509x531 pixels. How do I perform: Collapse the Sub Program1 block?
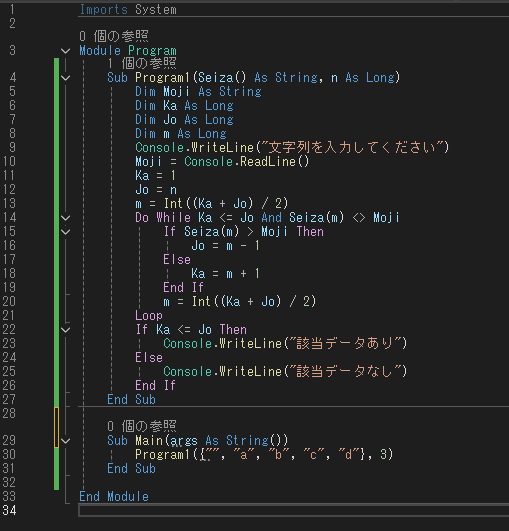[x=65, y=78]
